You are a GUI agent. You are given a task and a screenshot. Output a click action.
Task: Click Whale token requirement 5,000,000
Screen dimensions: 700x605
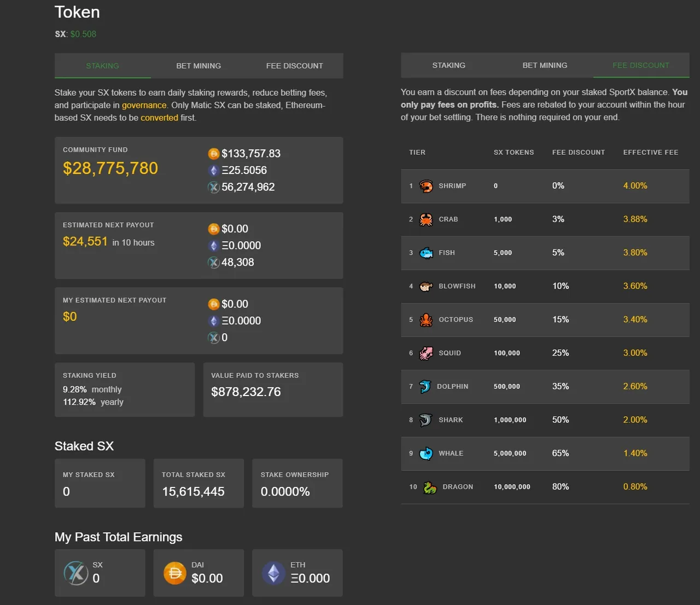510,453
